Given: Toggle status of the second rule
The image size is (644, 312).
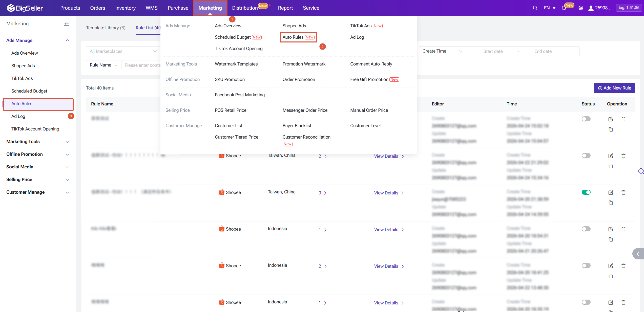Looking at the screenshot, I should click(586, 155).
